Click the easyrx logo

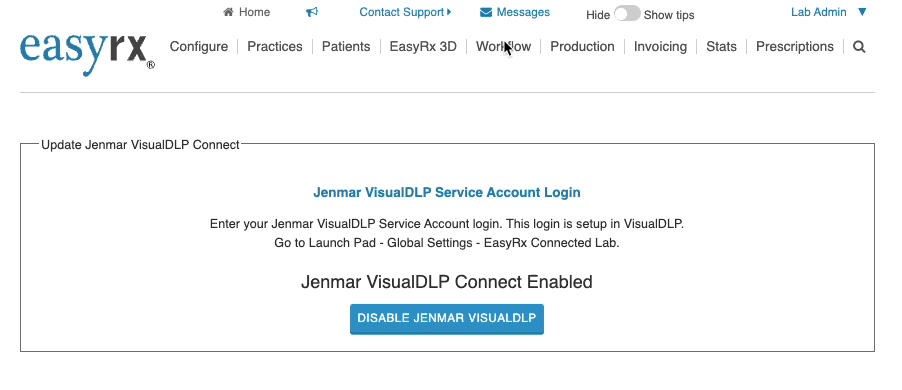pos(87,53)
